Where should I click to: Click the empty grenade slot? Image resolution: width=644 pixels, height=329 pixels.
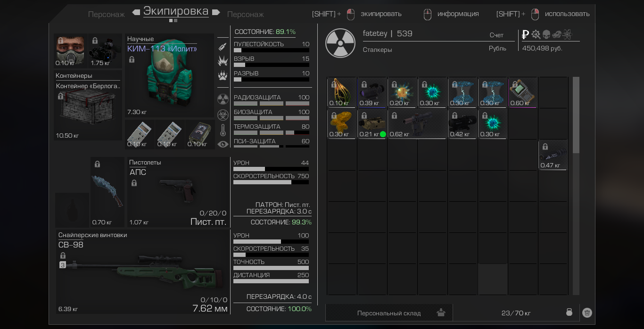(x=72, y=210)
